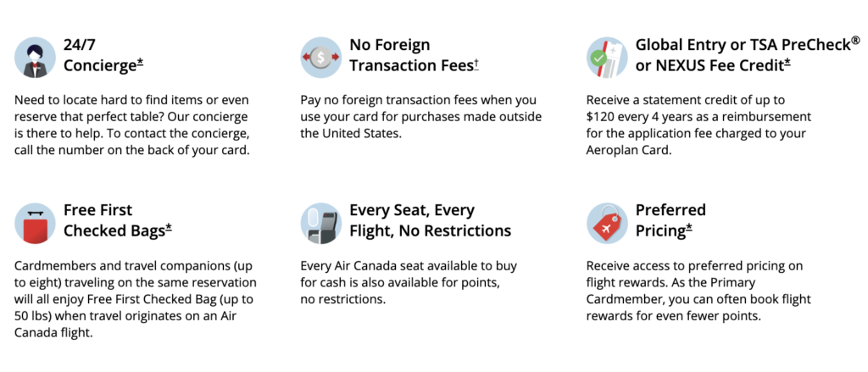
Task: Click the paragraph about paying no foreign fees
Action: [420, 117]
